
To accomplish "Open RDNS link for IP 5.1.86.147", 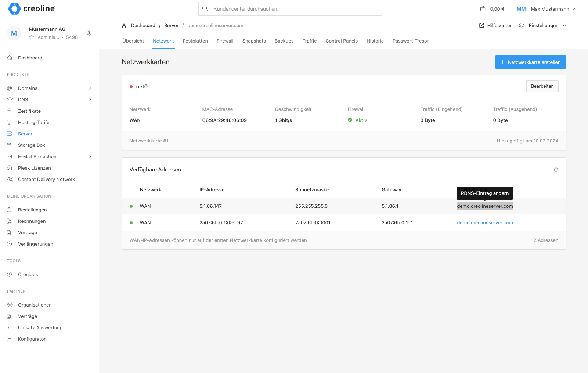I will point(485,206).
